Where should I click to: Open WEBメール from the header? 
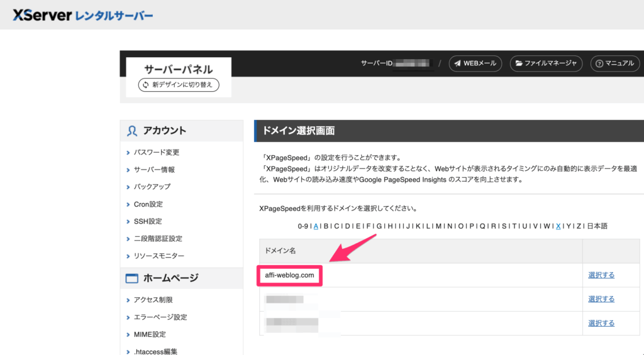(475, 63)
